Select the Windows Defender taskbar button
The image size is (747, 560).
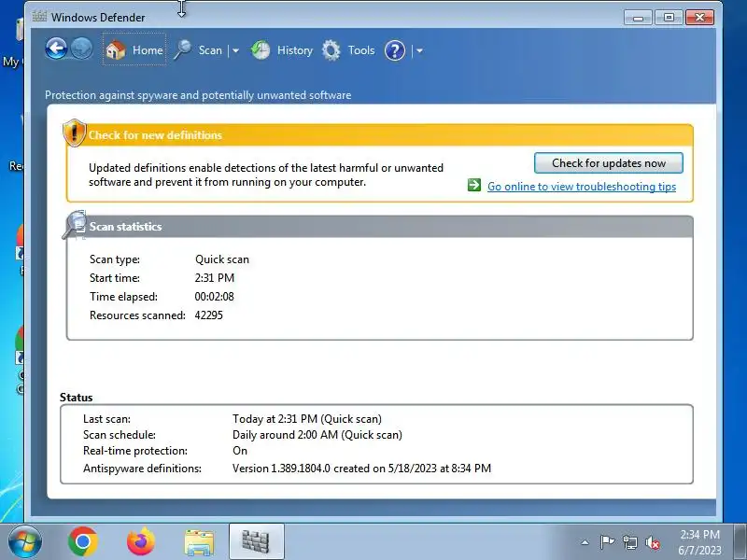click(256, 541)
